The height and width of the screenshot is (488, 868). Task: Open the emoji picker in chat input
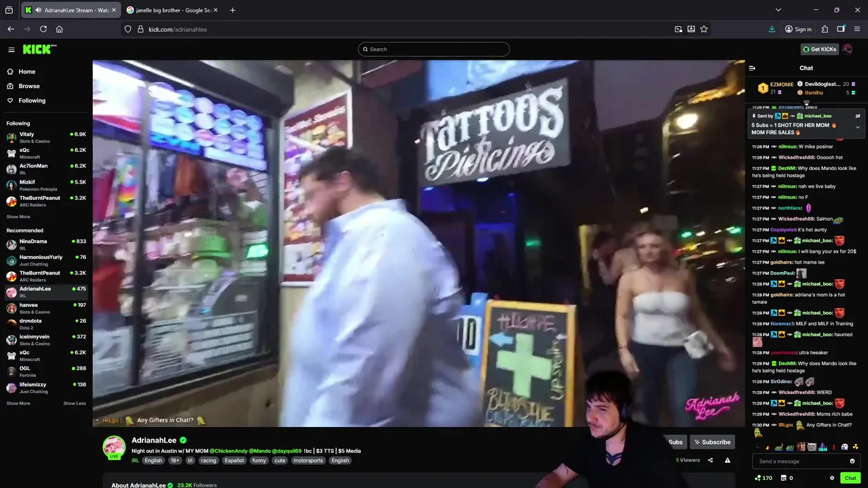pos(852,462)
